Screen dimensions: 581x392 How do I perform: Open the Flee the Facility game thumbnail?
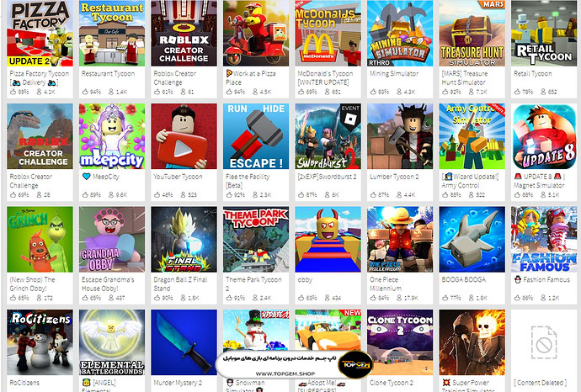click(256, 136)
